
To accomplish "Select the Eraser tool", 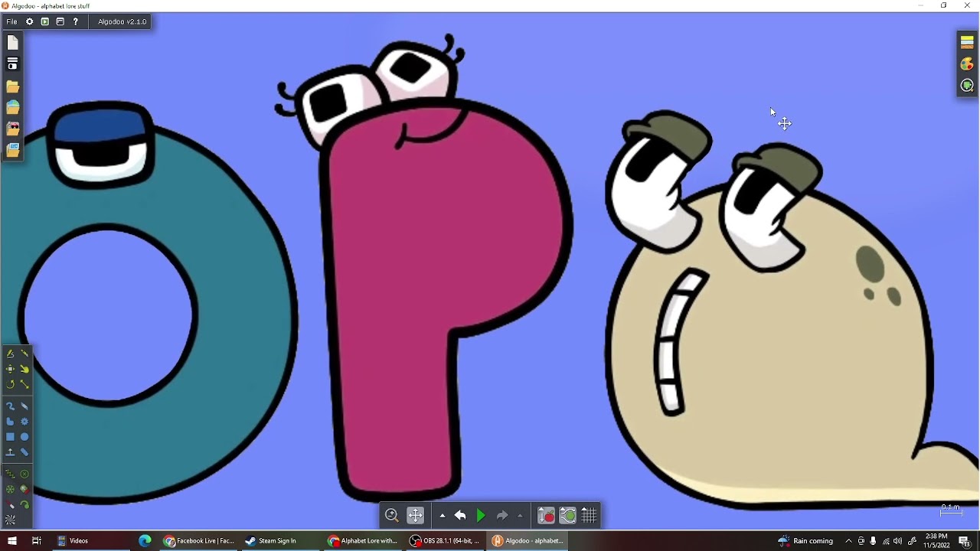I will click(24, 406).
